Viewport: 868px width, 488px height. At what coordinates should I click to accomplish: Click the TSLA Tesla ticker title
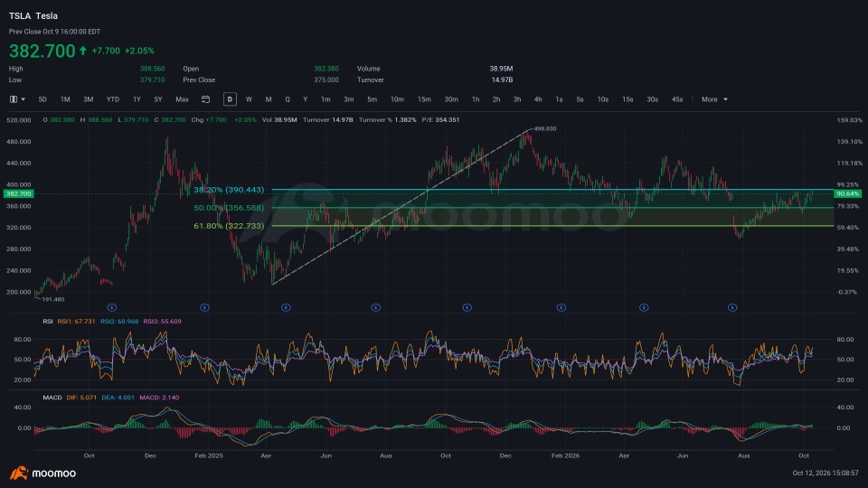click(x=33, y=16)
